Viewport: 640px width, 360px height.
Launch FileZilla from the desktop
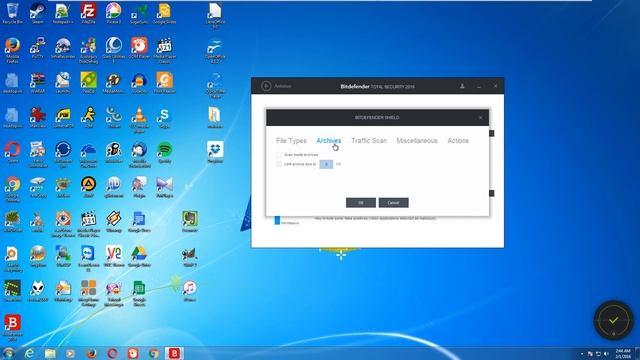click(88, 13)
